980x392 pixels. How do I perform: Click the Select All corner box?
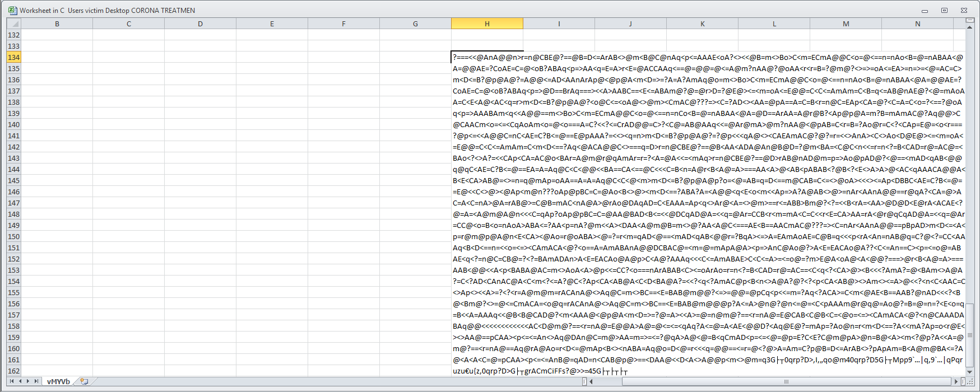click(14, 24)
